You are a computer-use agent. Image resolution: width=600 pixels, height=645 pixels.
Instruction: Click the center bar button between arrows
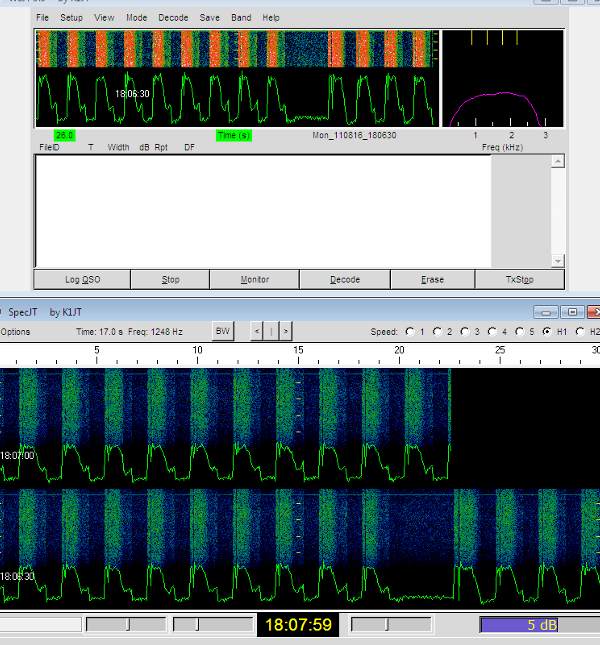[270, 331]
